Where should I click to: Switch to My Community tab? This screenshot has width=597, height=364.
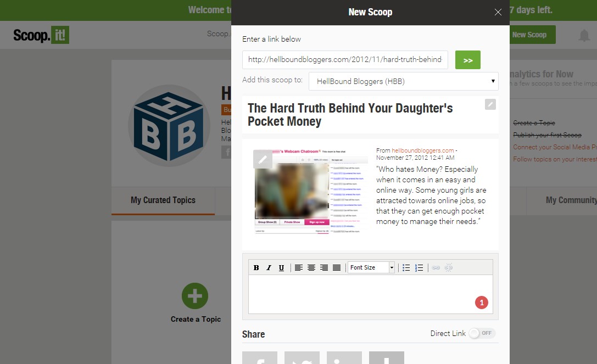pos(571,200)
